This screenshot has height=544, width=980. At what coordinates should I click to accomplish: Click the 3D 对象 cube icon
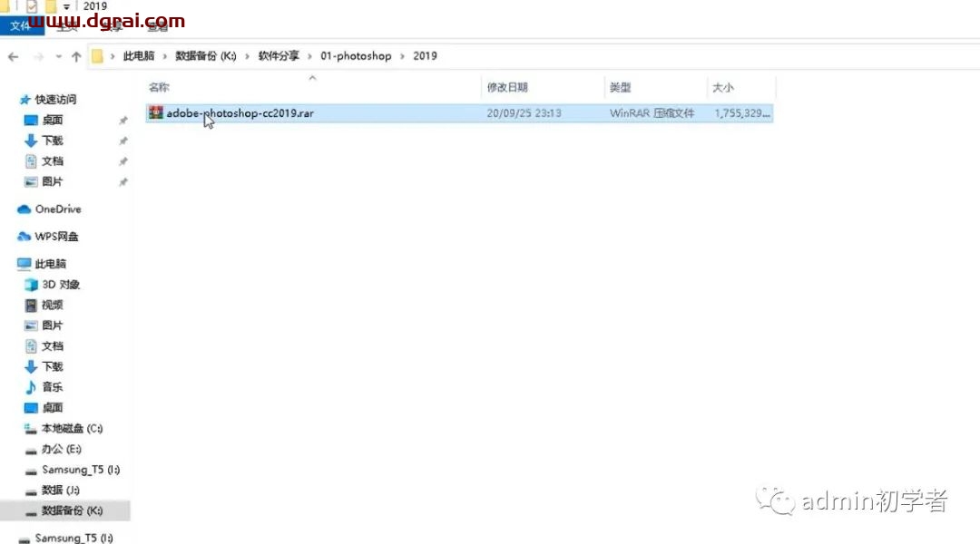(x=31, y=285)
